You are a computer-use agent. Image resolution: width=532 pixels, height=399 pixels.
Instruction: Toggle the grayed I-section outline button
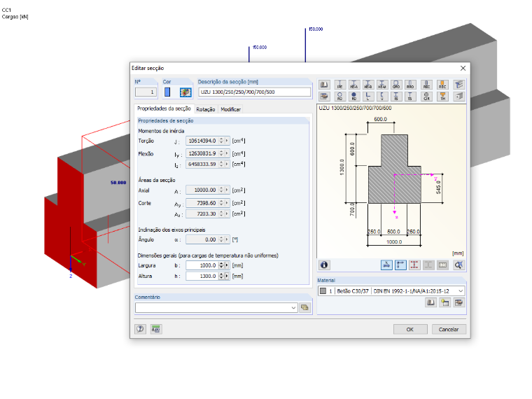click(x=428, y=265)
